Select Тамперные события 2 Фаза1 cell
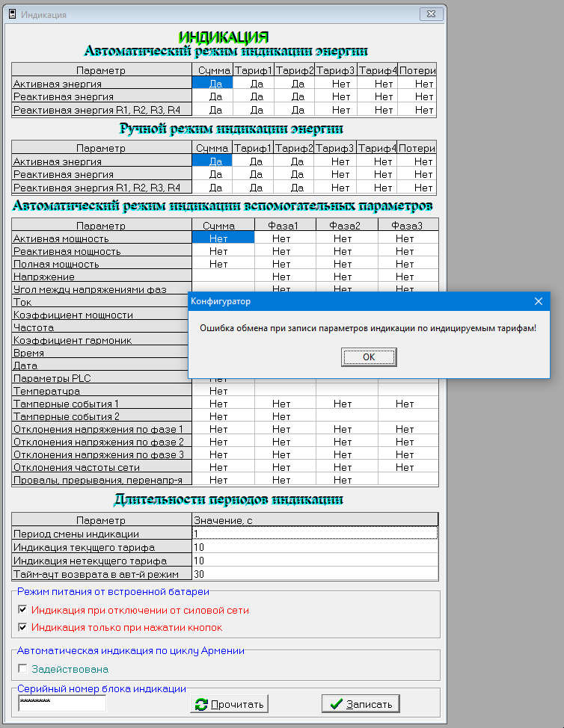Image resolution: width=564 pixels, height=728 pixels. tap(285, 416)
